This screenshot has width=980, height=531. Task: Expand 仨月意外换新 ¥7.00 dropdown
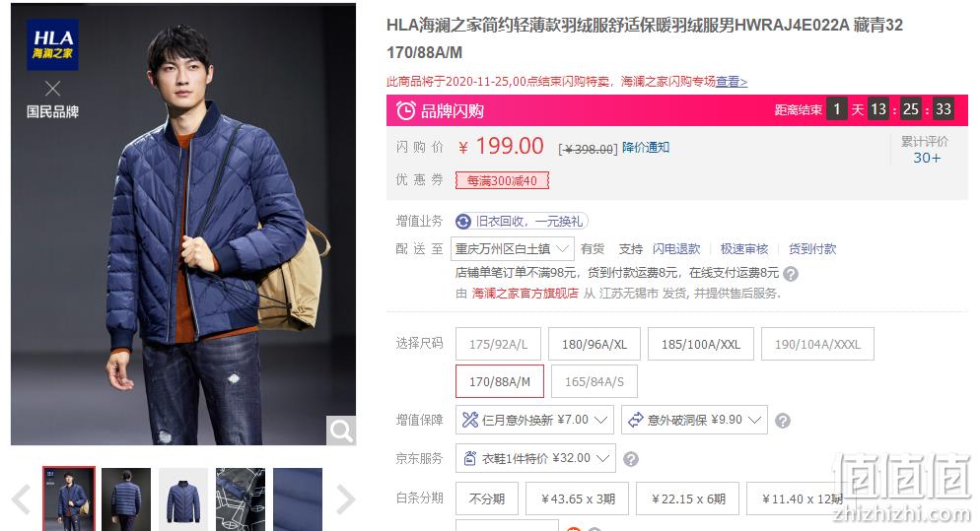pos(534,420)
